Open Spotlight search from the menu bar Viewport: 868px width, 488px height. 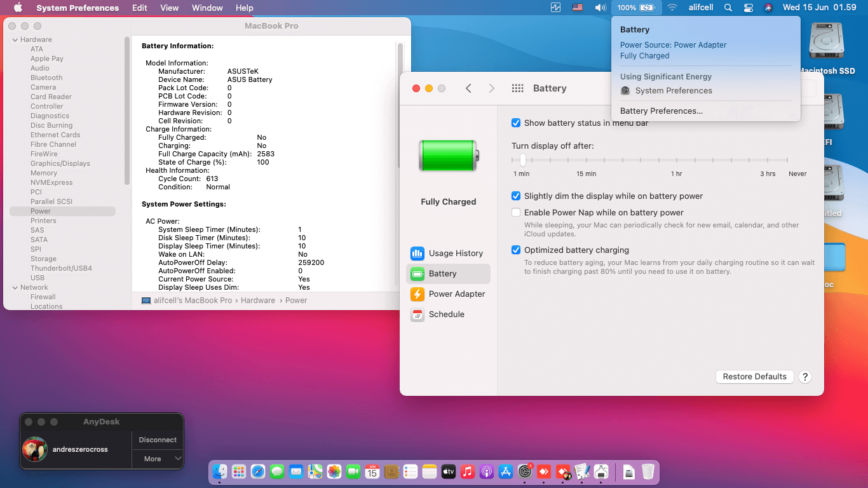point(728,8)
